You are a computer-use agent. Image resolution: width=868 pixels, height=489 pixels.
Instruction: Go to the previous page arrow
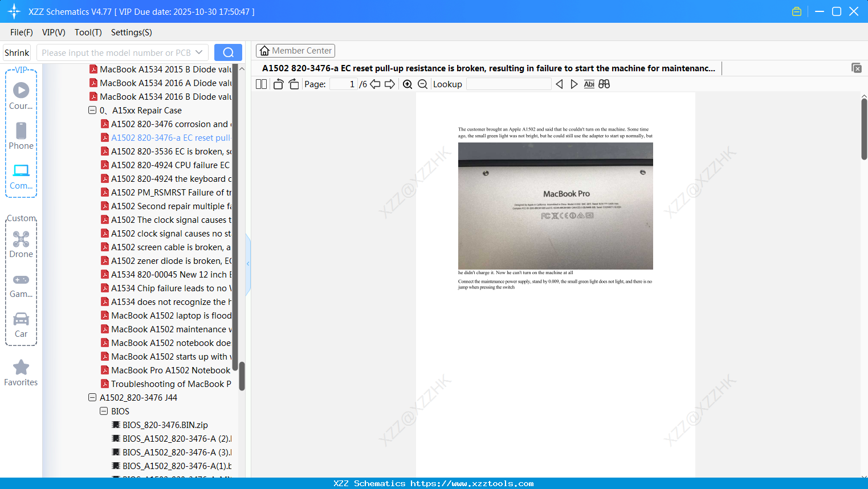tap(375, 84)
